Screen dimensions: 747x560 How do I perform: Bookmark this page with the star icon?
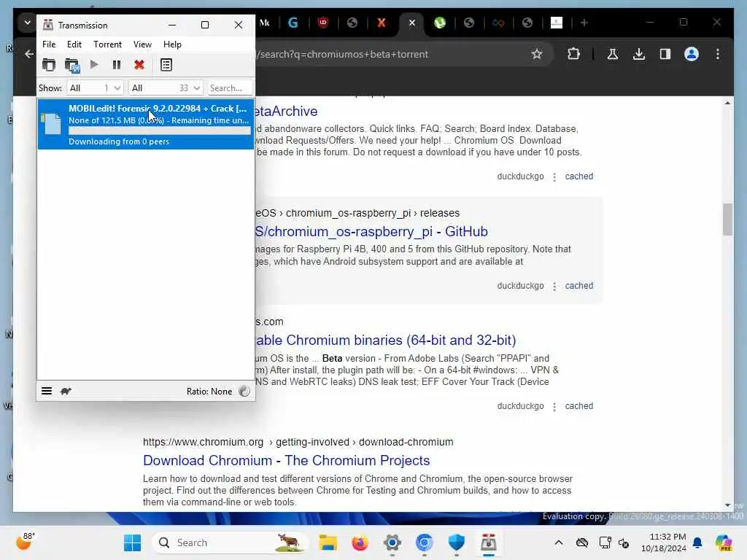pyautogui.click(x=537, y=54)
